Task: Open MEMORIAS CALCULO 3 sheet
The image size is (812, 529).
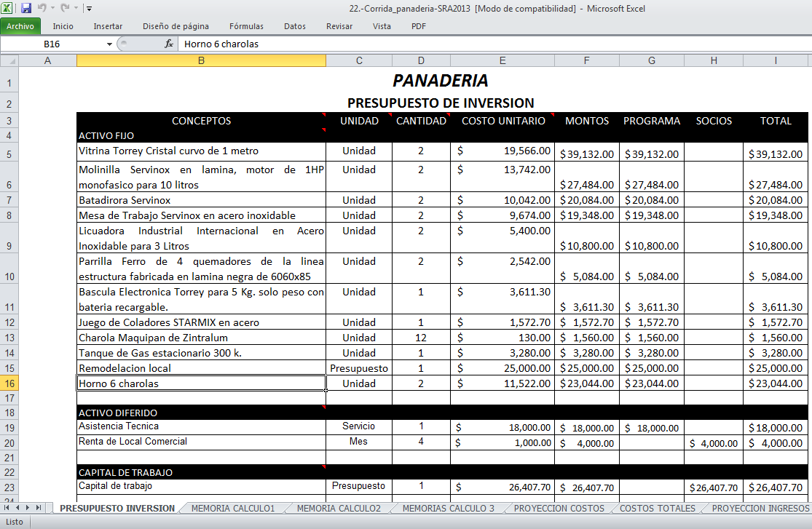Action: pos(449,509)
